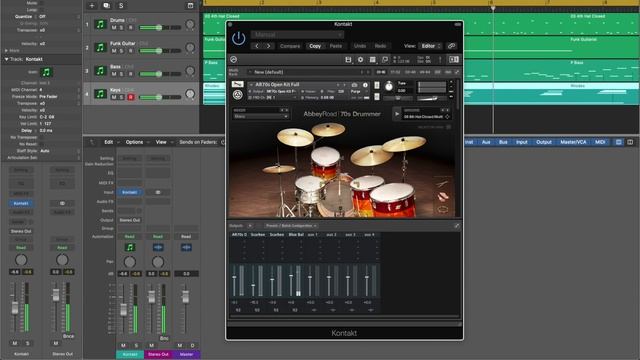
Task: Solo the Funk Guitar track
Action: (x=122, y=51)
